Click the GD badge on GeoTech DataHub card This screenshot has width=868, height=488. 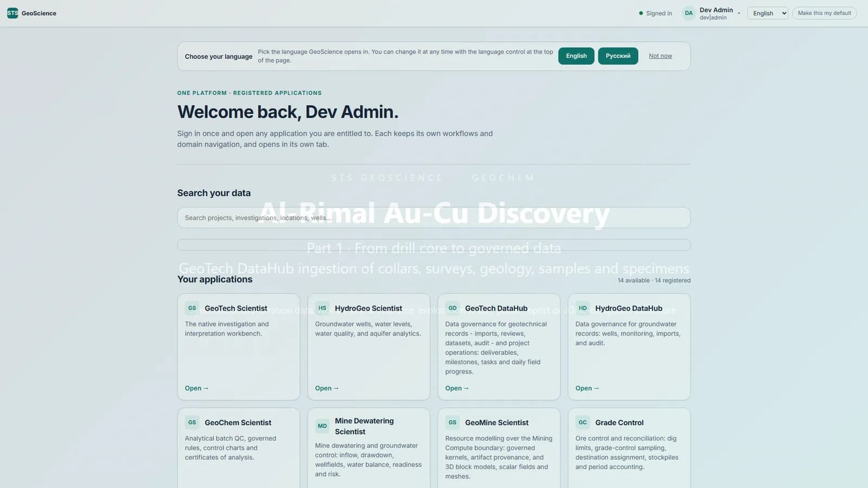pos(452,308)
